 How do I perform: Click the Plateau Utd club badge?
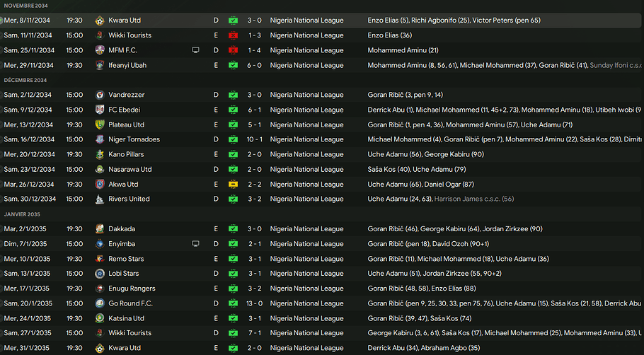tap(100, 125)
